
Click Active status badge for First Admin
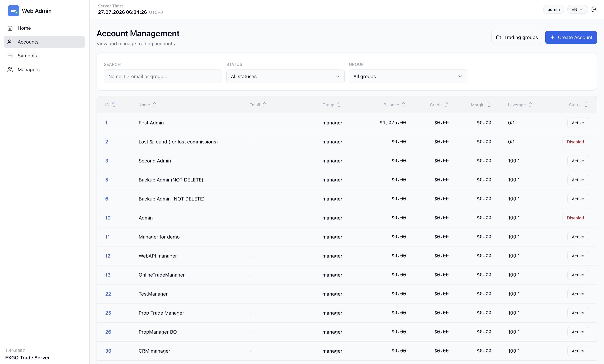point(578,123)
